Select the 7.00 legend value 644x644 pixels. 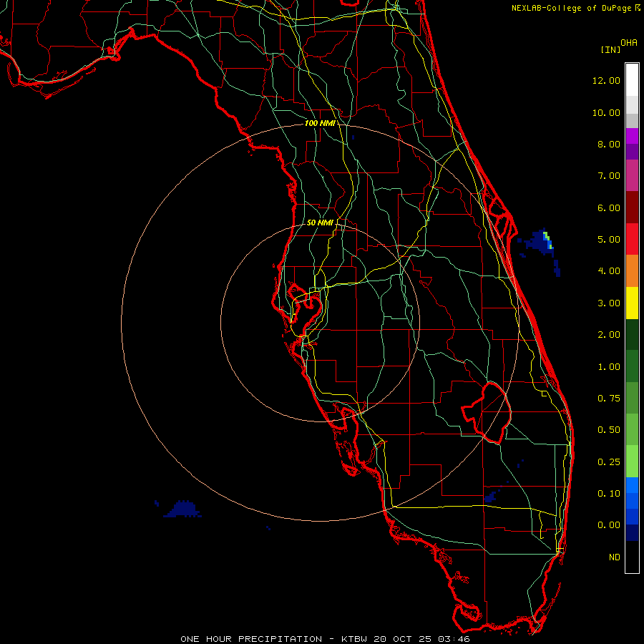pyautogui.click(x=608, y=176)
